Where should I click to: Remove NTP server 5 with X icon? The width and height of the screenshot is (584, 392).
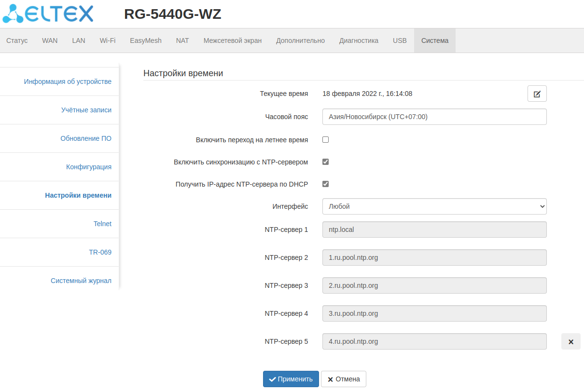[x=570, y=341]
